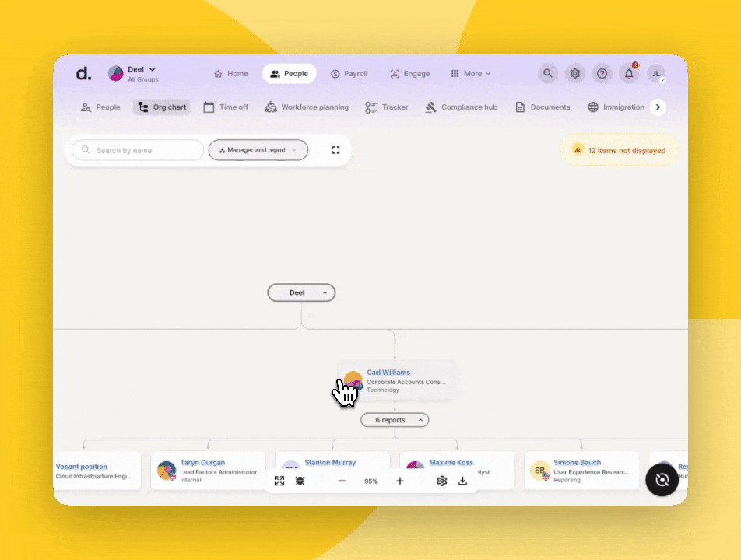This screenshot has height=560, width=741.
Task: Open Stanton Murray's profile link
Action: coord(330,462)
